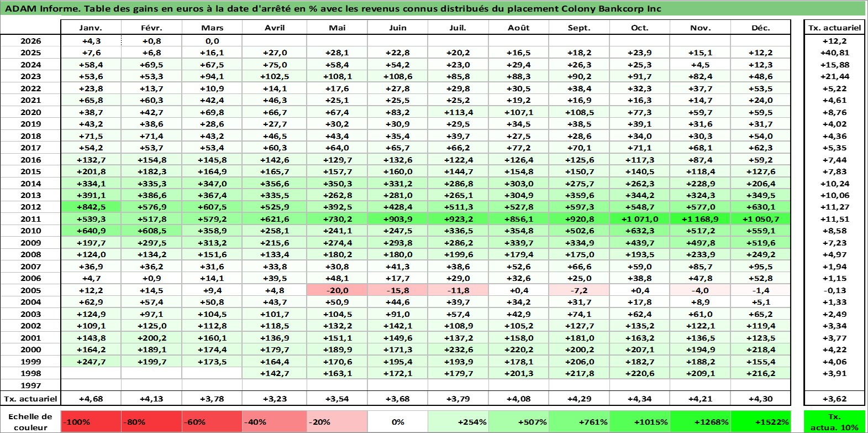Select the 2005 September cell -7,2
Screen dimensions: 868x433
point(579,290)
